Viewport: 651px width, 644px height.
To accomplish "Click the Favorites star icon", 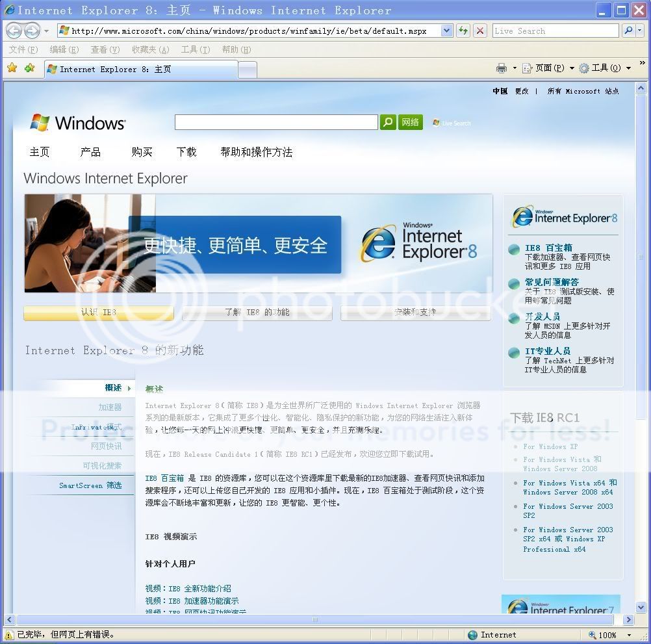I will [x=12, y=68].
